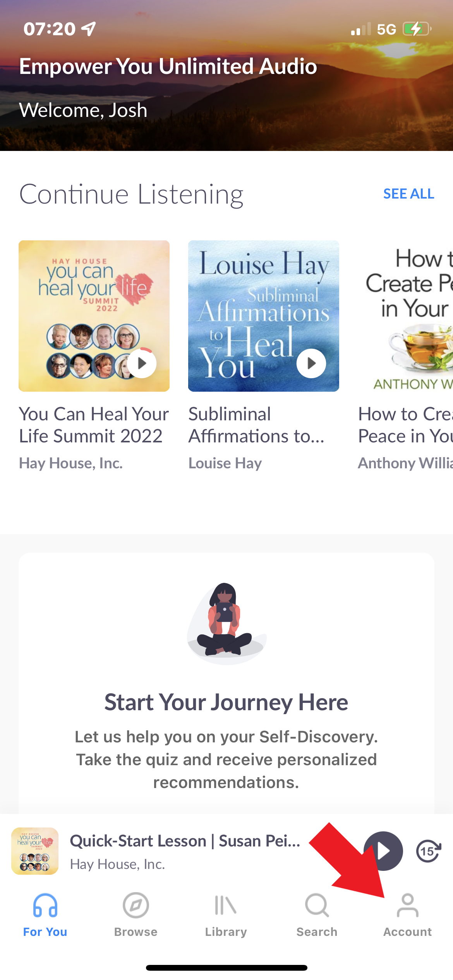Play the Quick-Start Lesson in mini player
Image resolution: width=453 pixels, height=980 pixels.
(x=383, y=851)
